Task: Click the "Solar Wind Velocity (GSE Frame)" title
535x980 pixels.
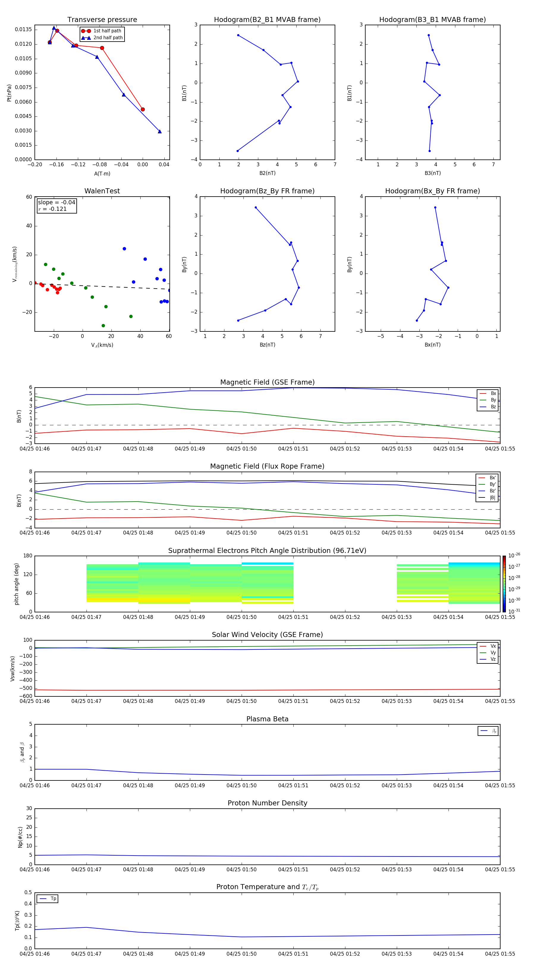Action: click(x=267, y=635)
